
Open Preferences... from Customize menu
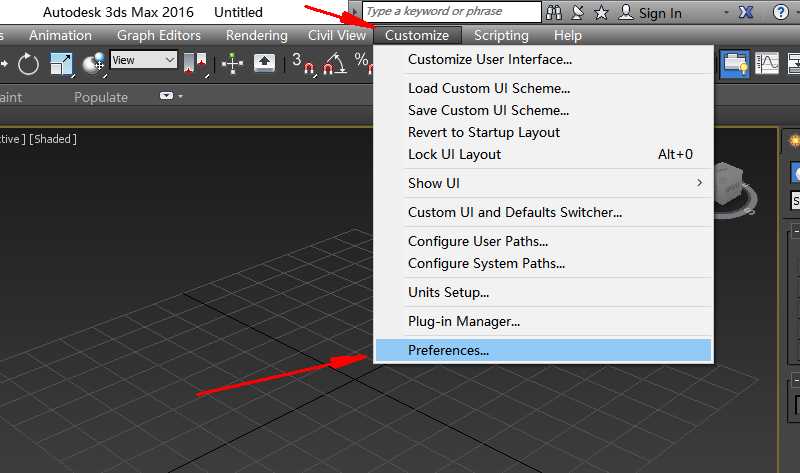(x=544, y=351)
